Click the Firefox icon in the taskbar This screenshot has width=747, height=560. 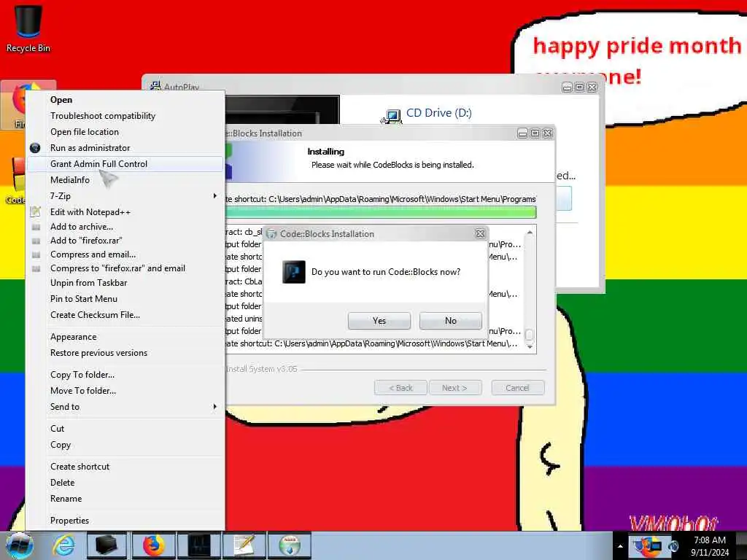tap(153, 545)
